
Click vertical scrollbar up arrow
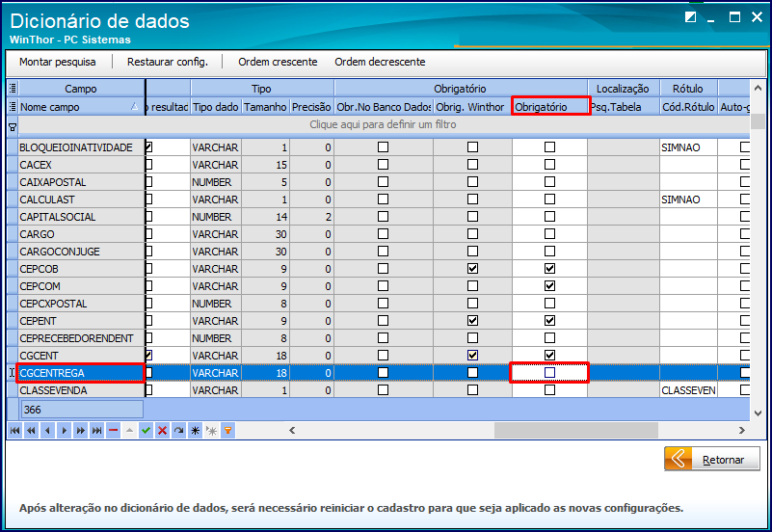click(758, 88)
